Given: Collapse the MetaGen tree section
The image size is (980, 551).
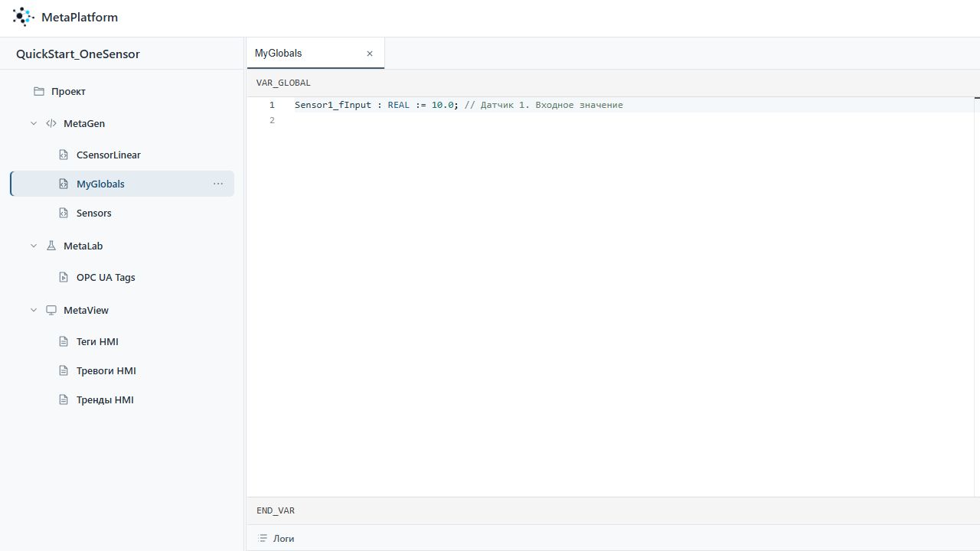Looking at the screenshot, I should pyautogui.click(x=34, y=123).
